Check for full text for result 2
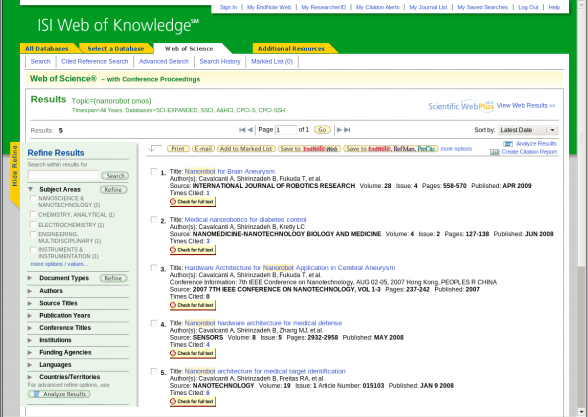Image resolution: width=588 pixels, height=417 pixels. point(193,250)
